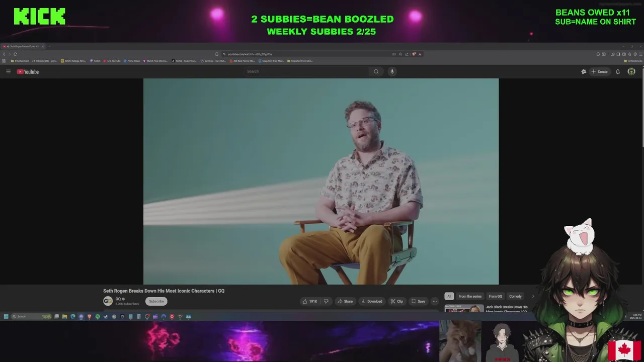Viewport: 644px width, 362px height.
Task: Click the Brave Shields lion icon
Action: [414, 54]
